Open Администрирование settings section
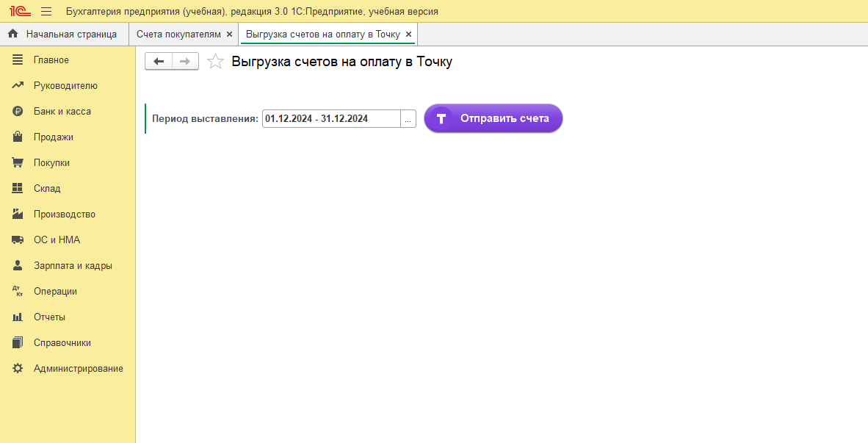 (x=78, y=368)
